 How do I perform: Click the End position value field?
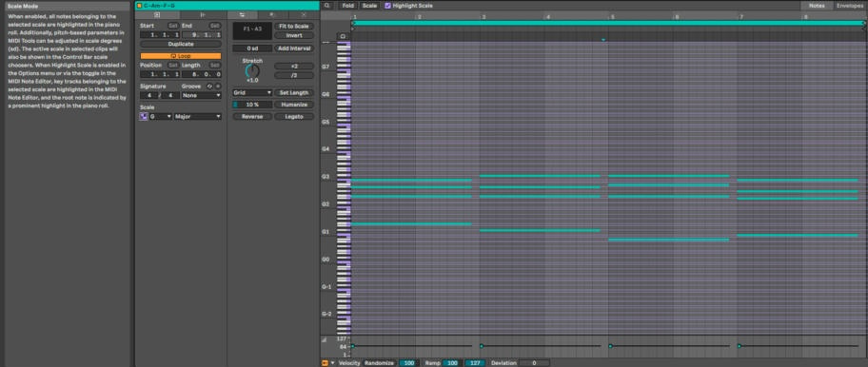click(x=202, y=35)
